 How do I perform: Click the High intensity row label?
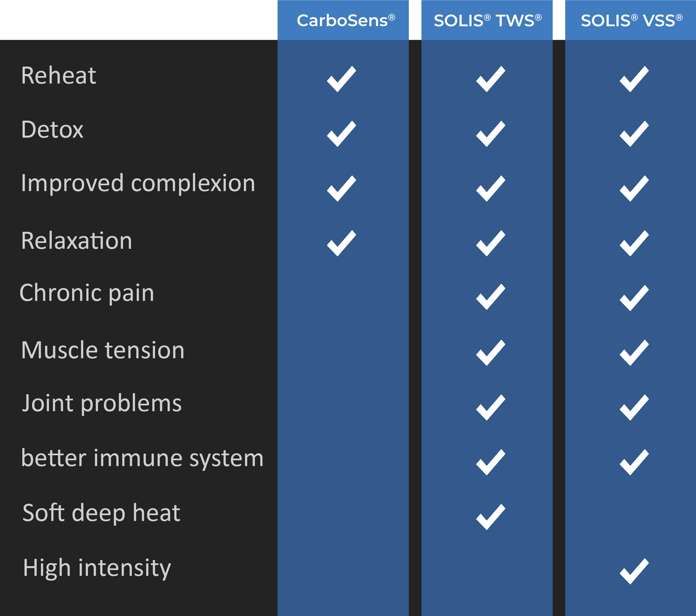point(97,568)
